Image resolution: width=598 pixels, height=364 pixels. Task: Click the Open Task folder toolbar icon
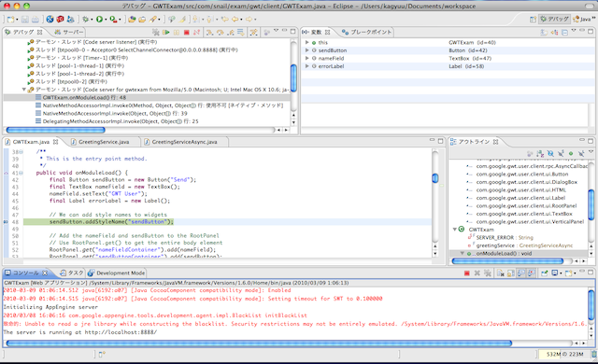[142, 19]
